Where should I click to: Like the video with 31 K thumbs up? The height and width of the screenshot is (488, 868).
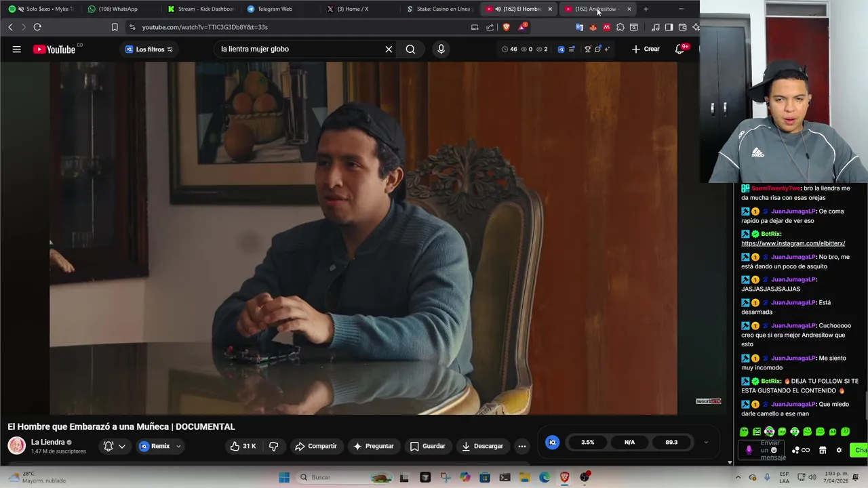pyautogui.click(x=242, y=446)
